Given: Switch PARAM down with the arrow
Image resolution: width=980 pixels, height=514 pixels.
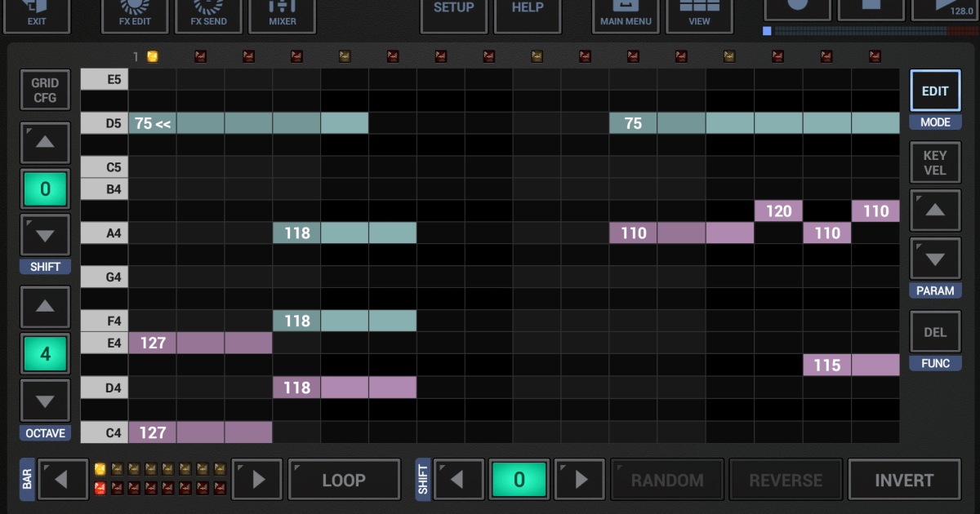Looking at the screenshot, I should [x=935, y=259].
